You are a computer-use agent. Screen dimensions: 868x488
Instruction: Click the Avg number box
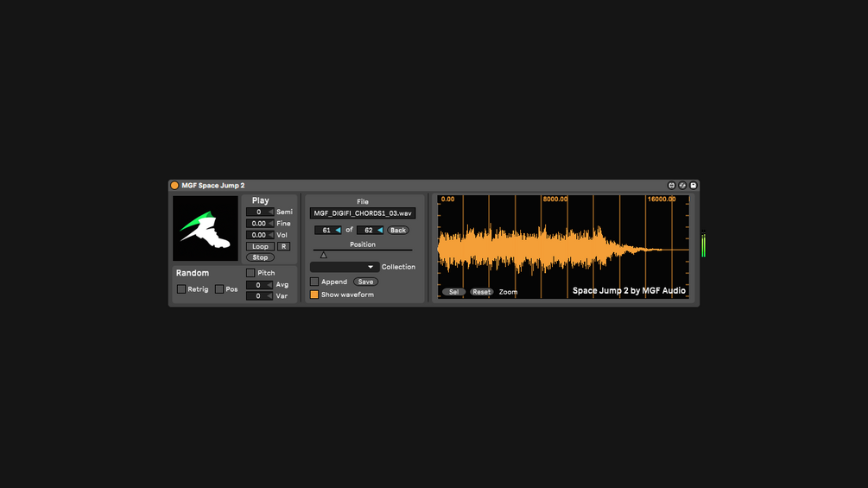pos(259,285)
